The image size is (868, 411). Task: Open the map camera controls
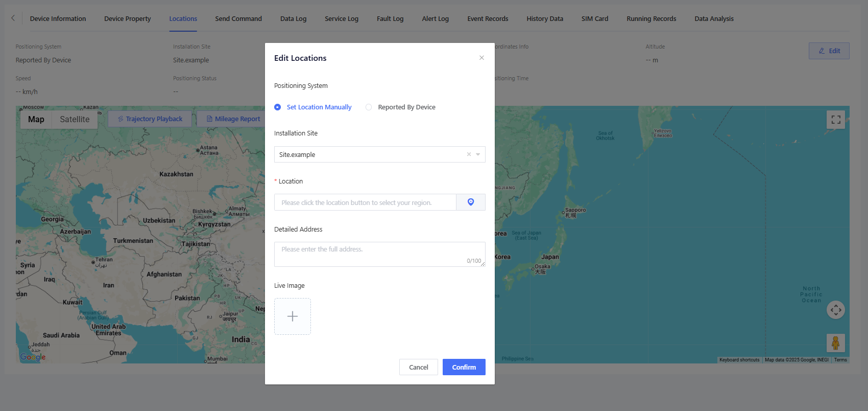(835, 310)
